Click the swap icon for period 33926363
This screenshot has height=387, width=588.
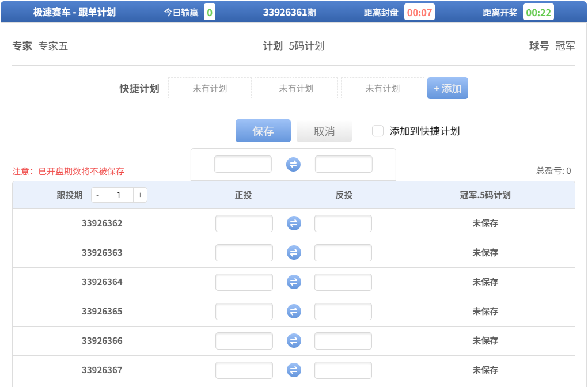(x=293, y=253)
